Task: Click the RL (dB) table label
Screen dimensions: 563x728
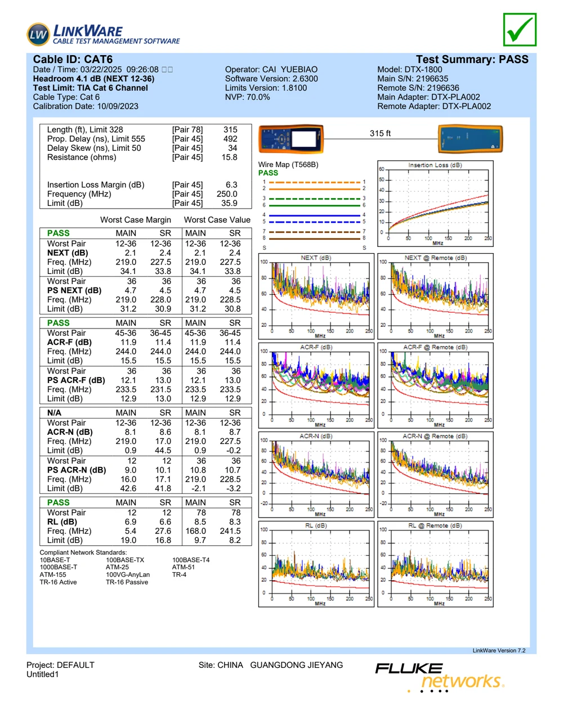Action: click(62, 522)
